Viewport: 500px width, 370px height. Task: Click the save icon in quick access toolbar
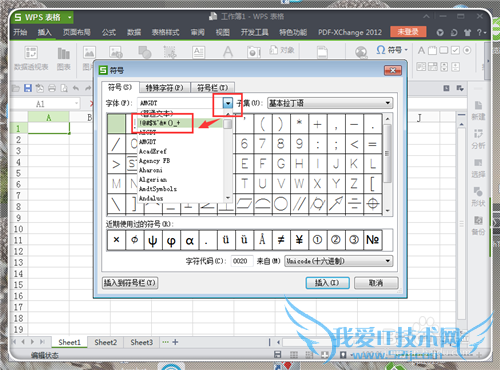28,88
